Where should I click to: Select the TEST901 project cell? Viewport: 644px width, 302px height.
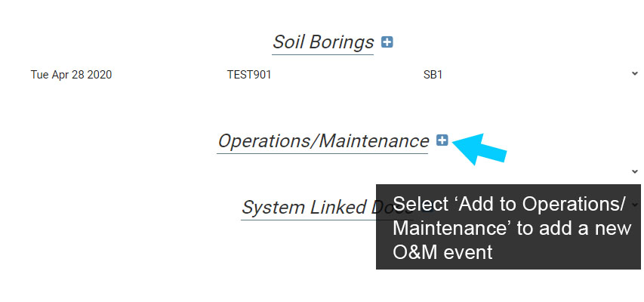pos(249,75)
